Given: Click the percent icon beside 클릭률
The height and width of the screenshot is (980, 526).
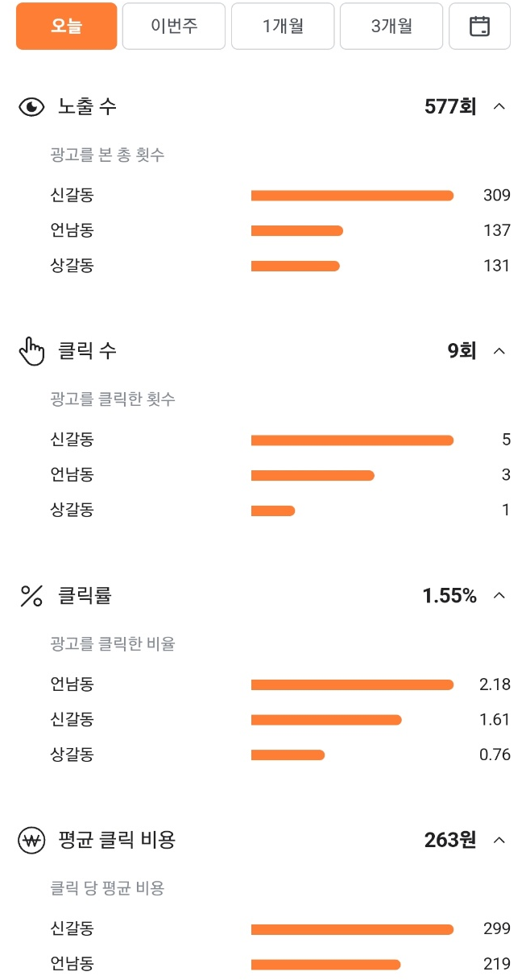Looking at the screenshot, I should [x=31, y=595].
